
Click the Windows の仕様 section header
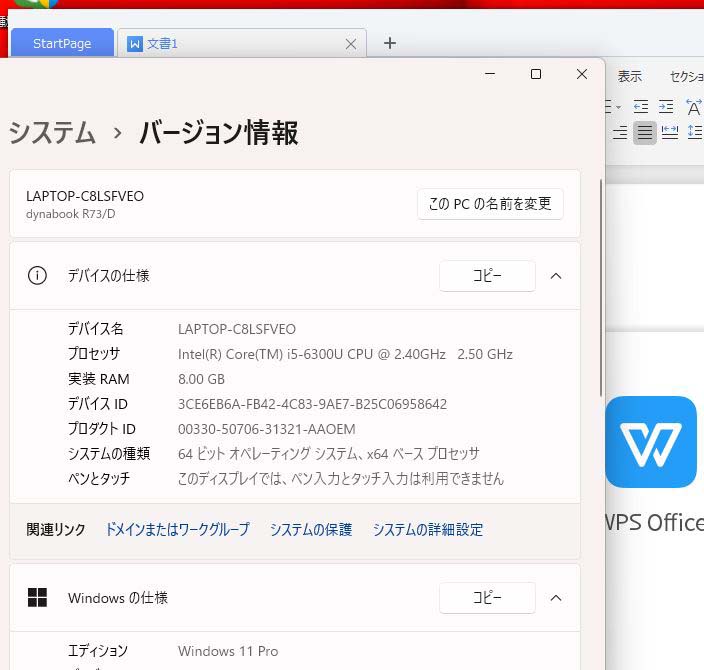coord(295,598)
